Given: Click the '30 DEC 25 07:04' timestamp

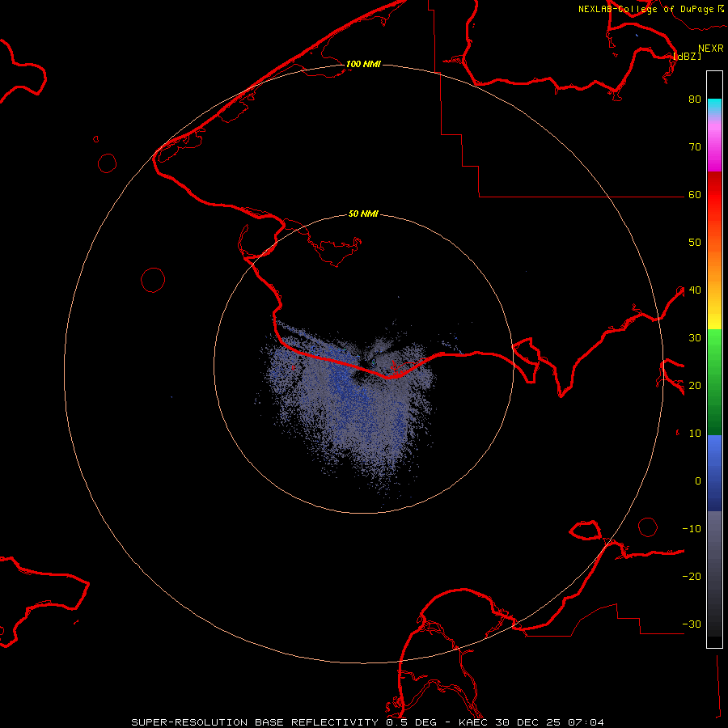Looking at the screenshot, I should [x=550, y=722].
